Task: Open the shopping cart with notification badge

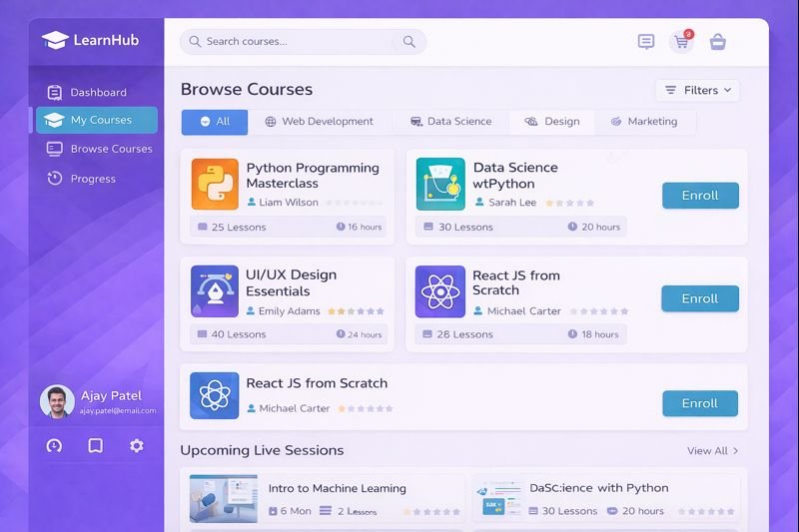Action: (682, 42)
